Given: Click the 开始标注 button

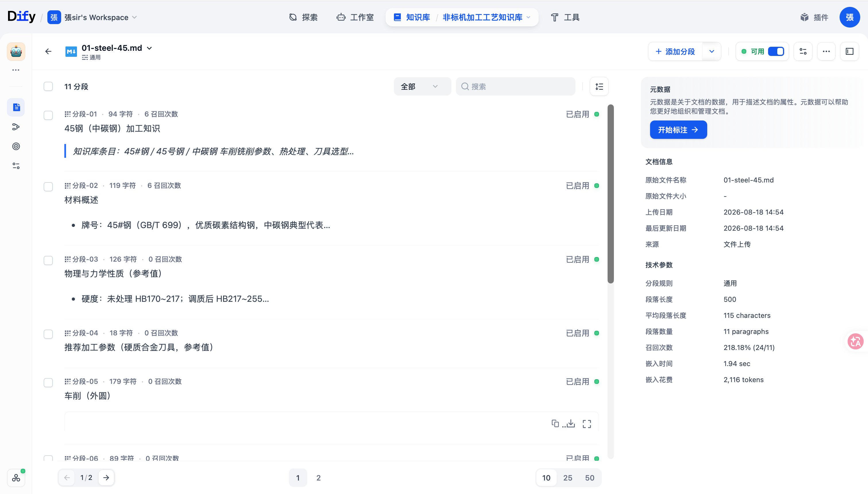Looking at the screenshot, I should tap(678, 130).
